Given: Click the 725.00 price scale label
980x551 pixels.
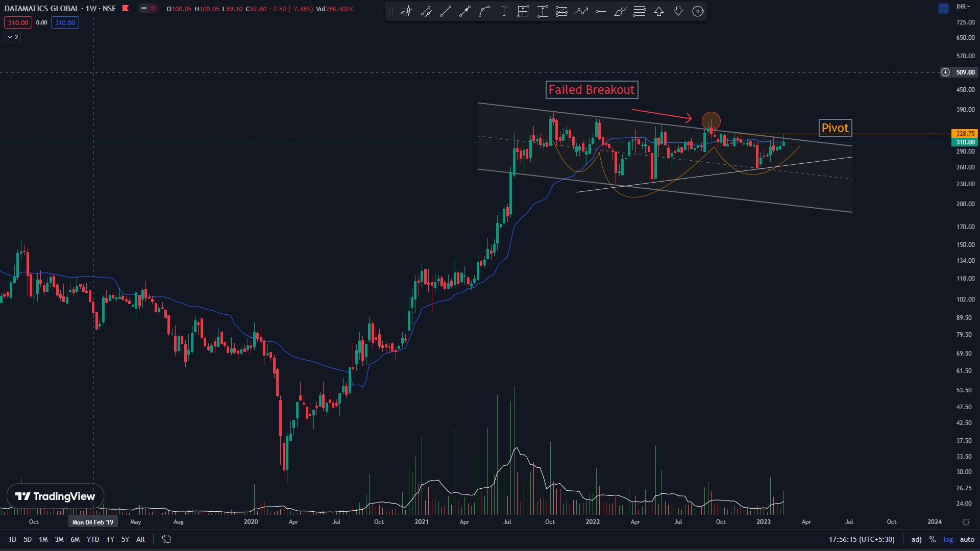Looking at the screenshot, I should 965,22.
